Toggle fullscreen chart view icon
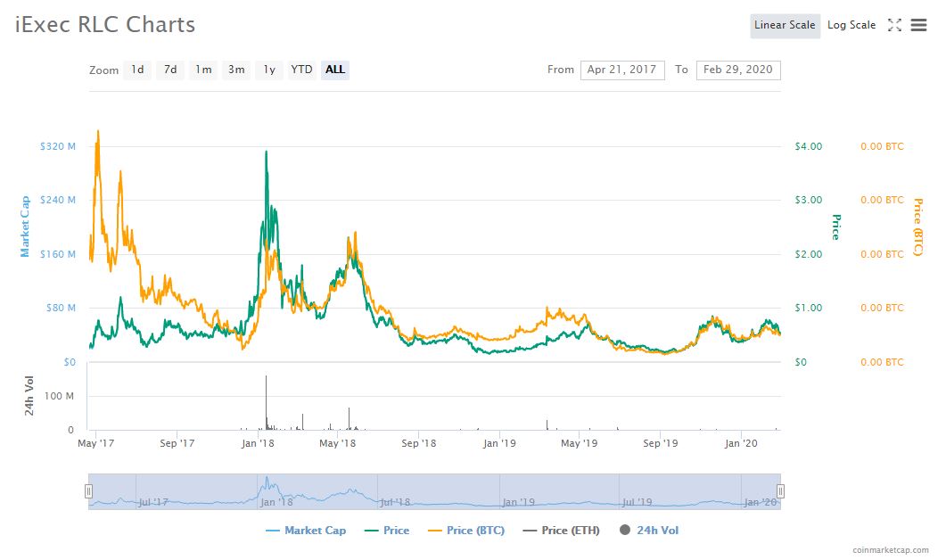 click(x=894, y=25)
